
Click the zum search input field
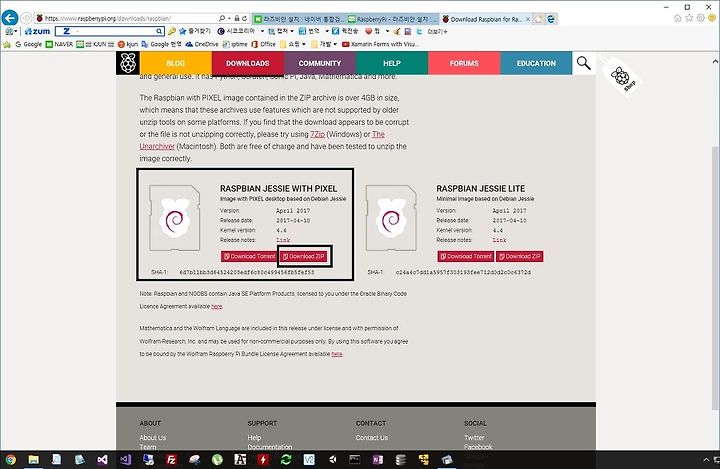click(110, 31)
